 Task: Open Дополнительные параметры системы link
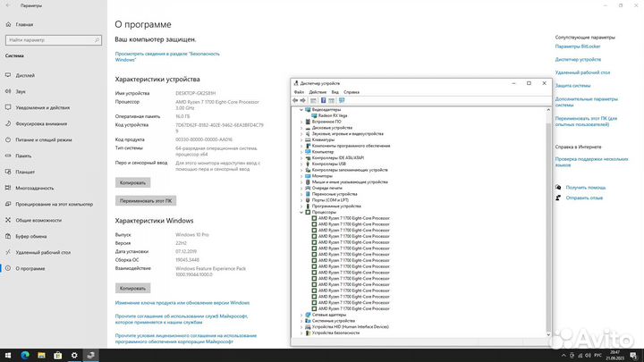586,102
